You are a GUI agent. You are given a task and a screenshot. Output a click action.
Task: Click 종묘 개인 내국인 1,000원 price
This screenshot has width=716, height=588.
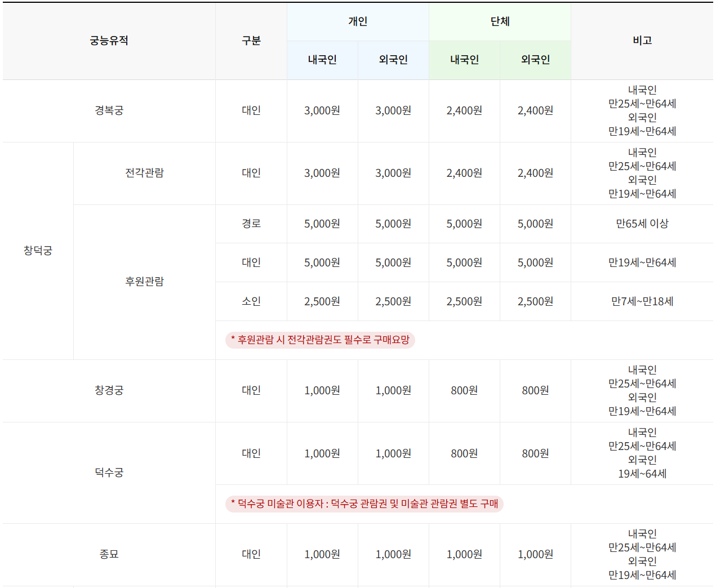pyautogui.click(x=322, y=554)
